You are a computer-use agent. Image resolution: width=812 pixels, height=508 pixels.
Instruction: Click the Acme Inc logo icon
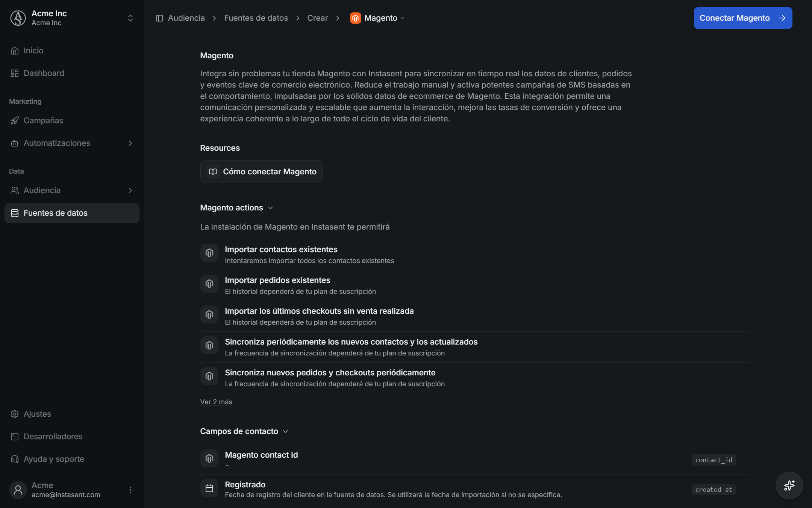(18, 18)
